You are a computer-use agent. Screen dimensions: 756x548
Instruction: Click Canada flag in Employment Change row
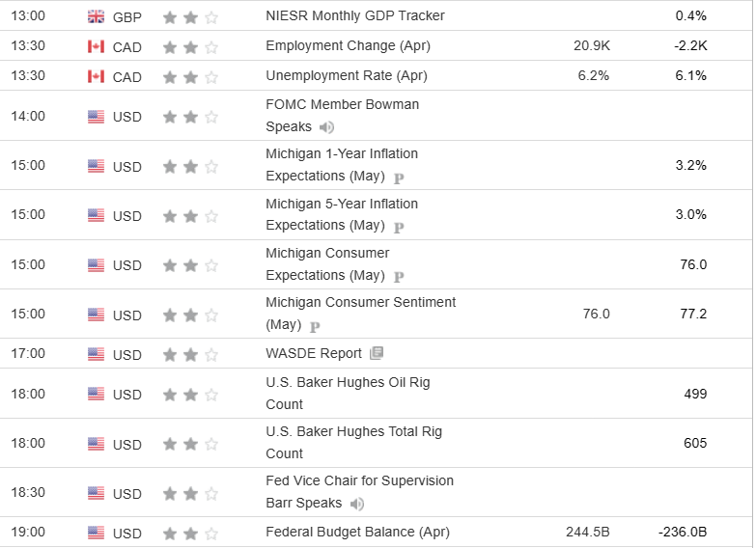click(96, 46)
